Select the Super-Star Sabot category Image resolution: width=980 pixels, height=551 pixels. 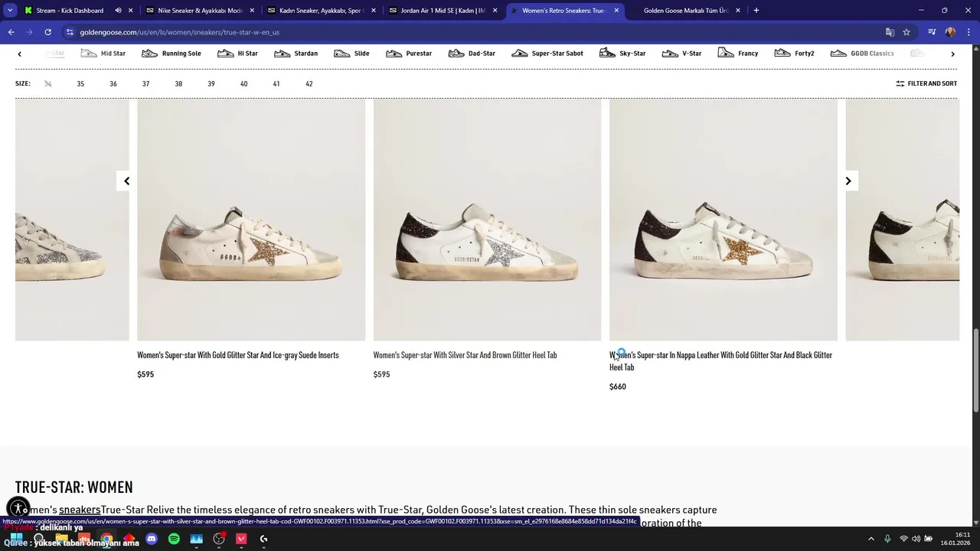point(547,54)
